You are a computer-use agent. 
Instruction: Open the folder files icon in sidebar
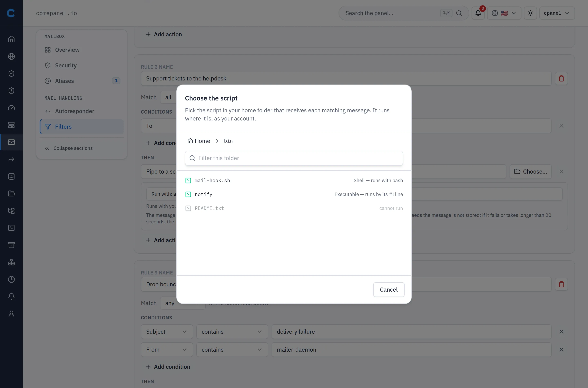point(11,194)
